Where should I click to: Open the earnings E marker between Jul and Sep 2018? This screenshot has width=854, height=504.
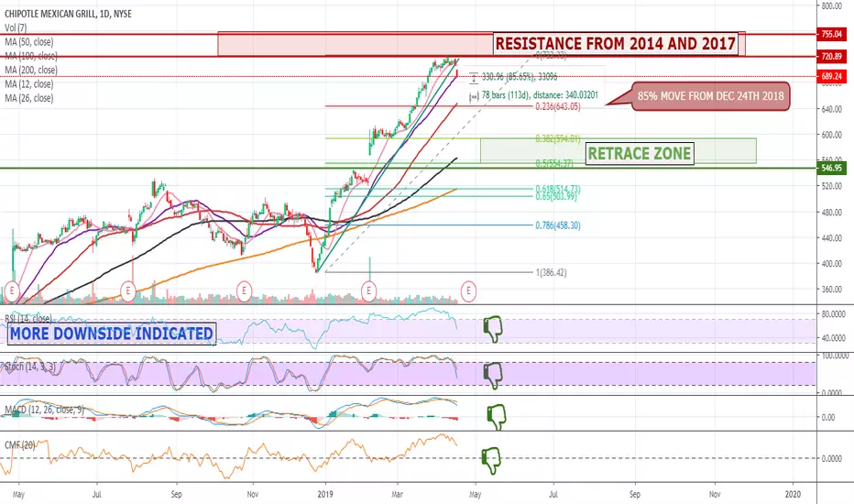coord(128,291)
